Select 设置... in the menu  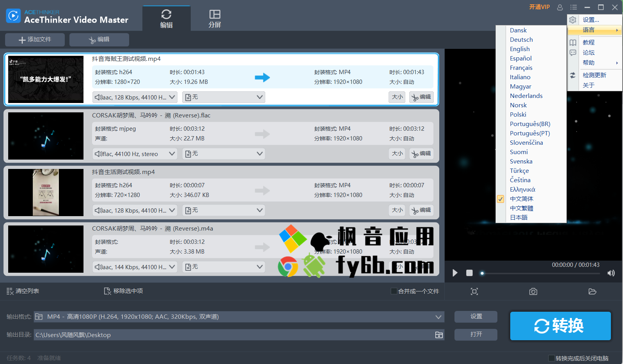(595, 20)
